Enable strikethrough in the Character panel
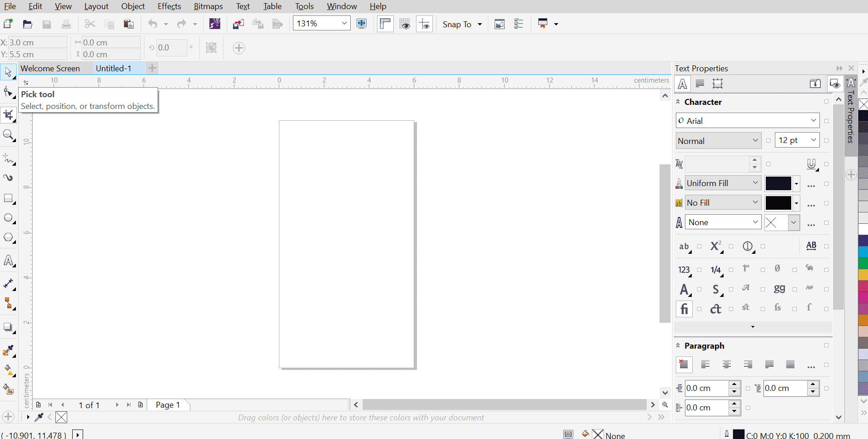This screenshot has width=868, height=439. tap(684, 247)
